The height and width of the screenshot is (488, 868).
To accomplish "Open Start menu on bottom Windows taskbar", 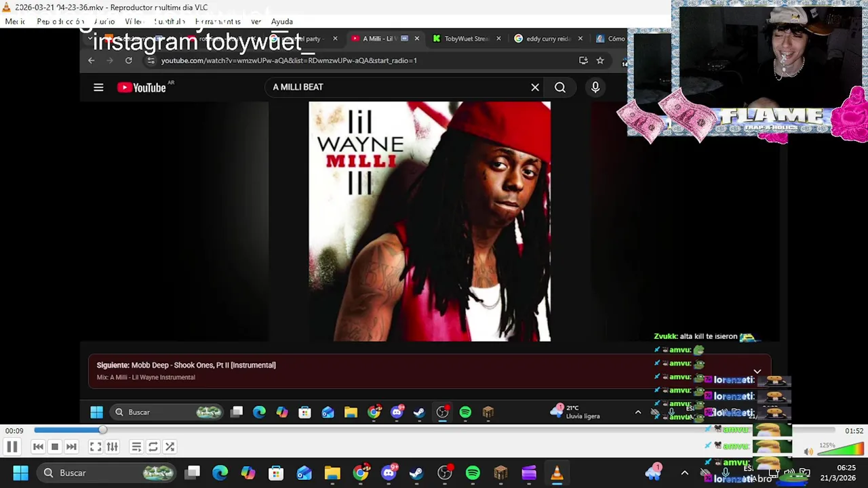I will click(20, 473).
